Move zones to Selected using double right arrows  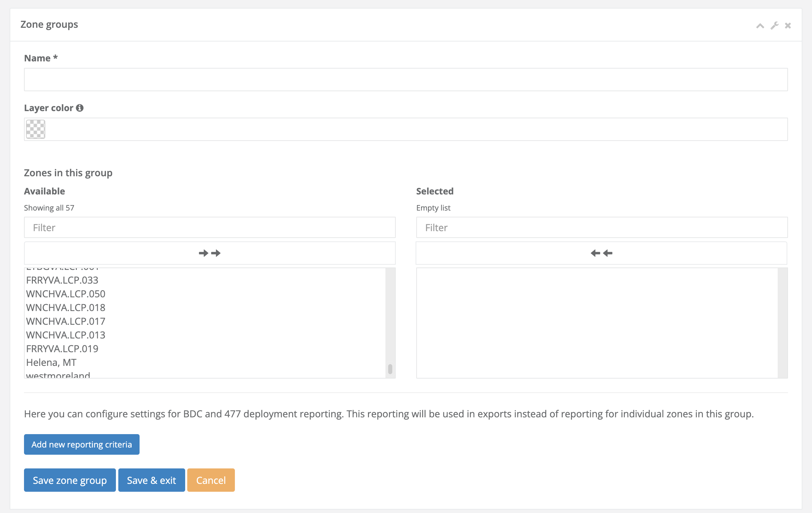coord(209,253)
